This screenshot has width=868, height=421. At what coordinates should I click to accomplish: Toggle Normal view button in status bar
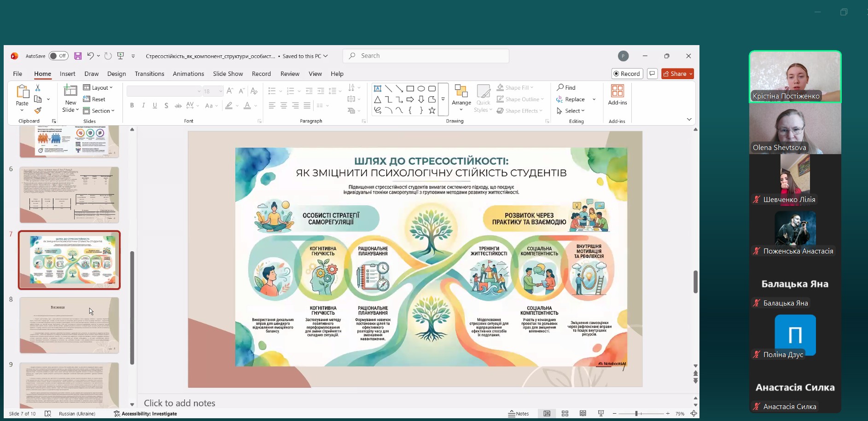coord(547,414)
